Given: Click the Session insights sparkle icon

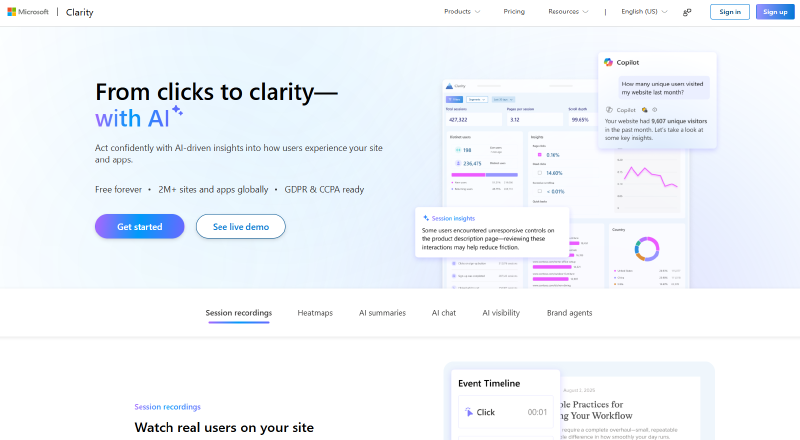Looking at the screenshot, I should click(426, 218).
